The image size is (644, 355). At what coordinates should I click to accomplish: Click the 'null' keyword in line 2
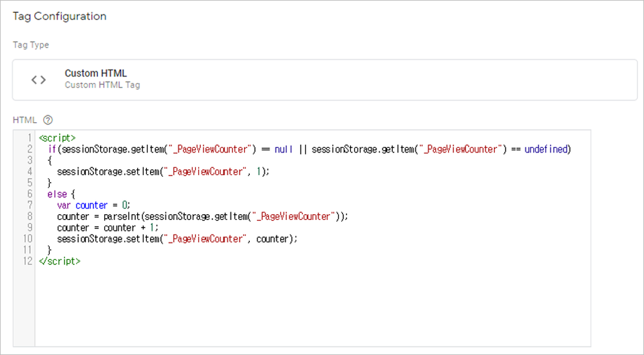[x=283, y=149]
